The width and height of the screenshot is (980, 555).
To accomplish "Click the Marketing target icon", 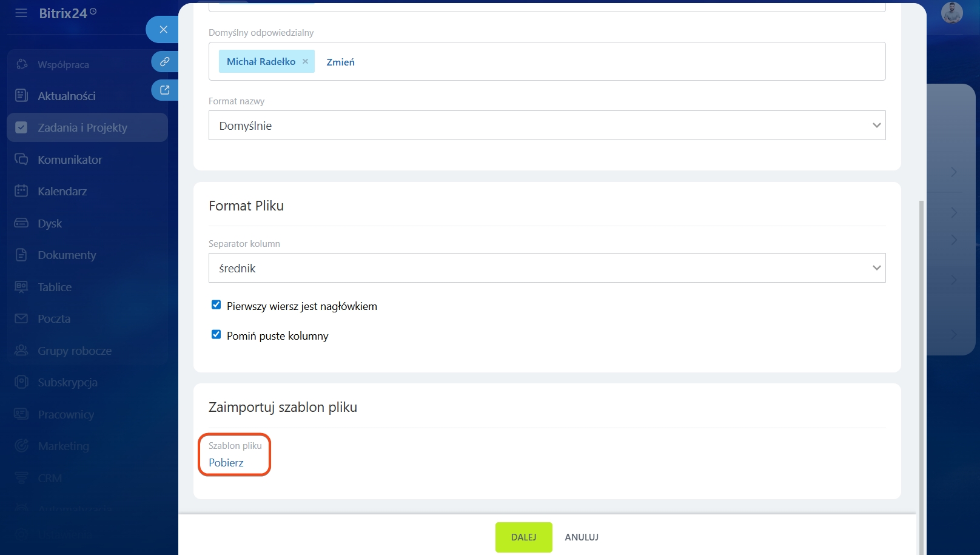I will click(21, 446).
